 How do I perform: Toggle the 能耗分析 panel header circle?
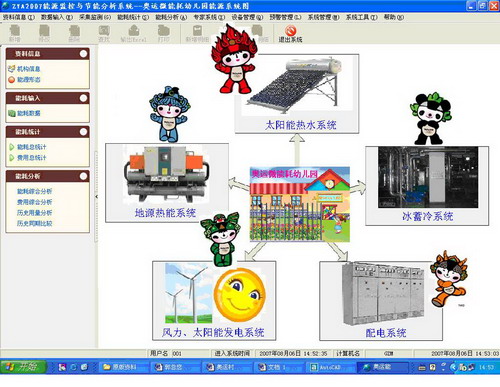coord(83,176)
